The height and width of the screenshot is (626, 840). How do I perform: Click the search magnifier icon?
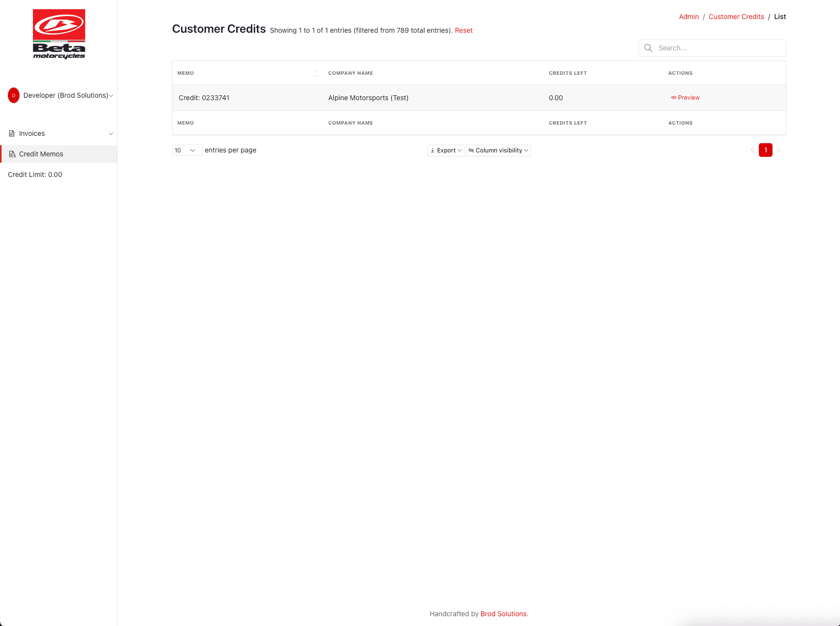648,48
